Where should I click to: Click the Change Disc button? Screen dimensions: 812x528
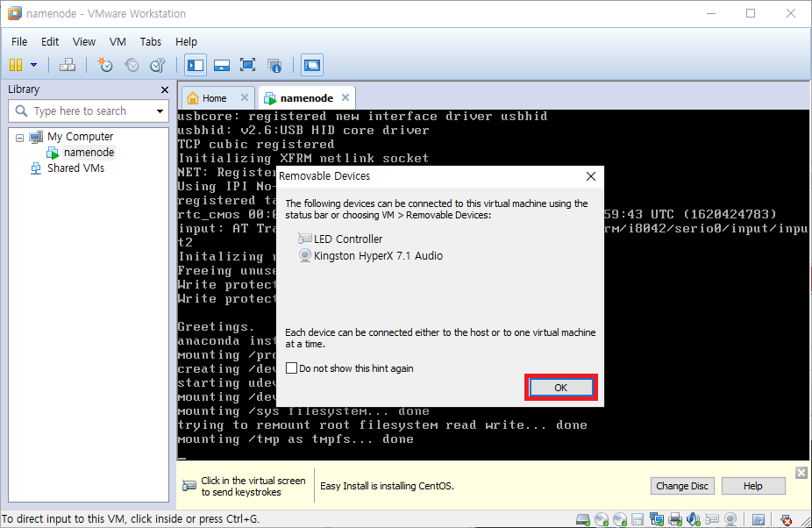click(682, 486)
